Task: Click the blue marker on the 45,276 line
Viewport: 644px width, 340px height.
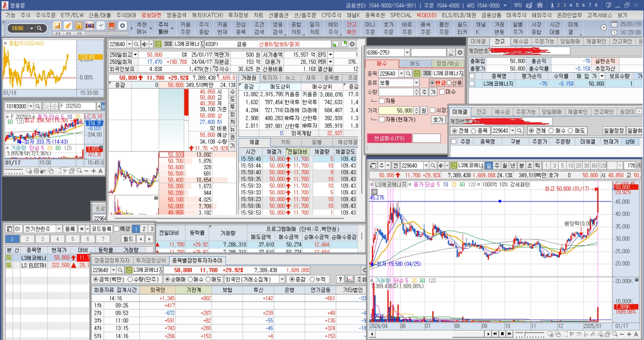Action: tap(500, 201)
